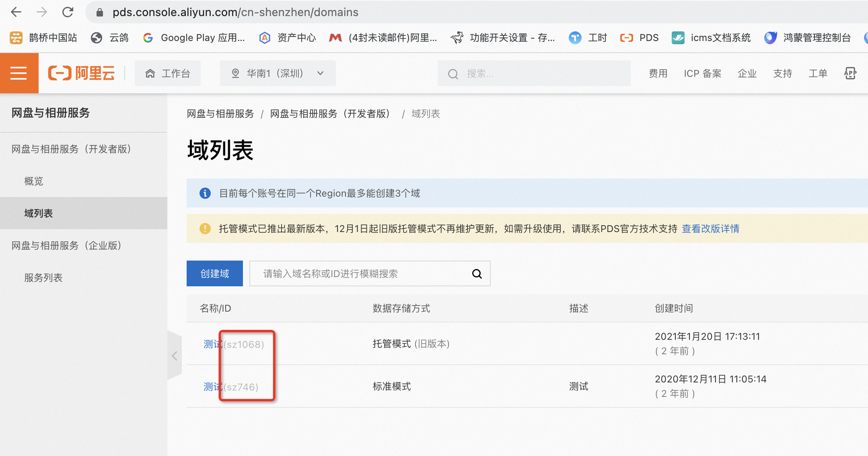
Task: Open the 支持 menu
Action: coord(782,74)
